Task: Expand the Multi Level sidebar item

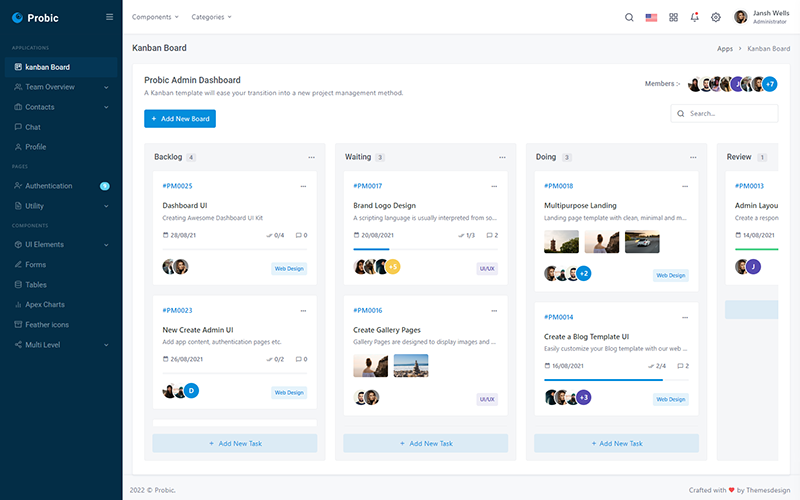Action: coord(61,345)
